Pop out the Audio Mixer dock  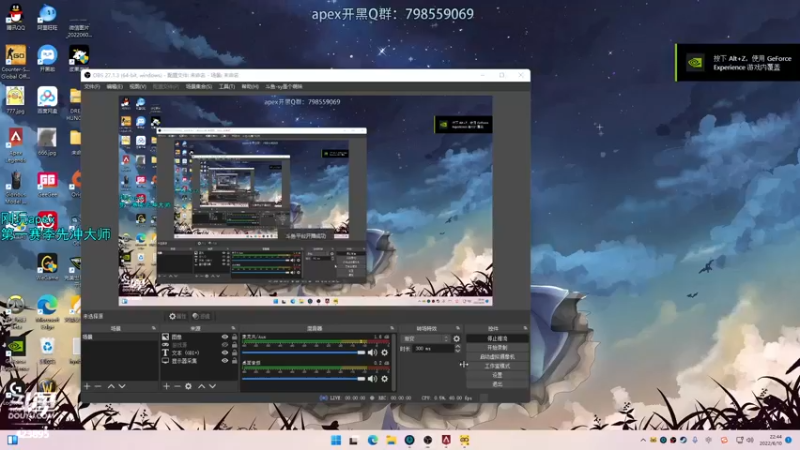(392, 328)
